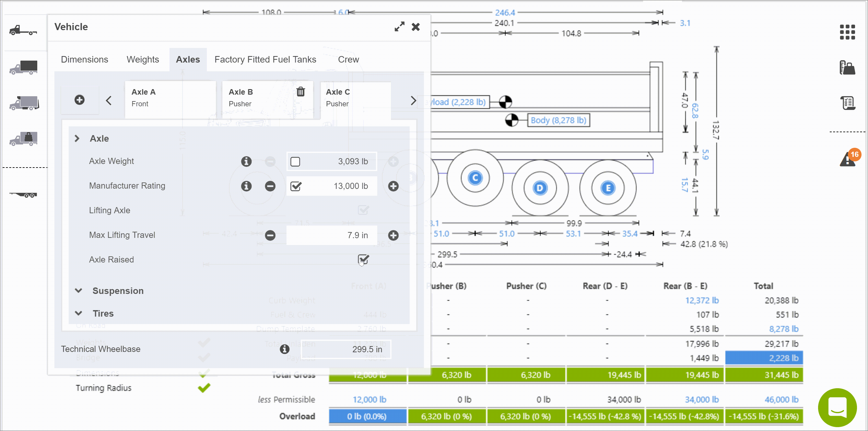This screenshot has width=868, height=431.
Task: Uncheck the Manufacturer Rating override checkbox
Action: [296, 186]
